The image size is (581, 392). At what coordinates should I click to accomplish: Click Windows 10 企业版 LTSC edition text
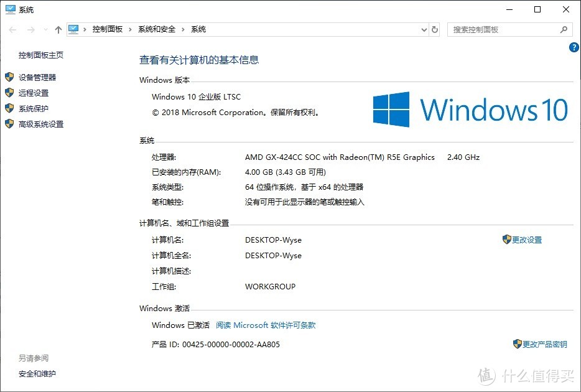pyautogui.click(x=197, y=96)
